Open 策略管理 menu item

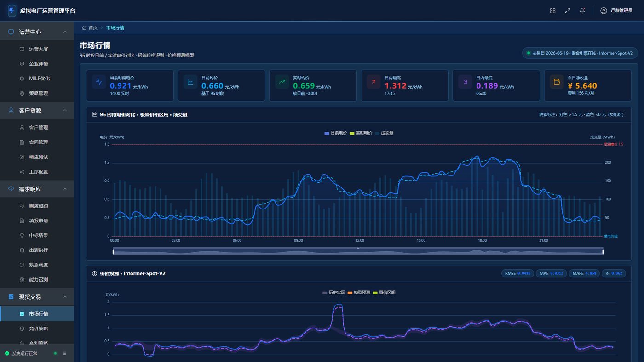[37, 93]
